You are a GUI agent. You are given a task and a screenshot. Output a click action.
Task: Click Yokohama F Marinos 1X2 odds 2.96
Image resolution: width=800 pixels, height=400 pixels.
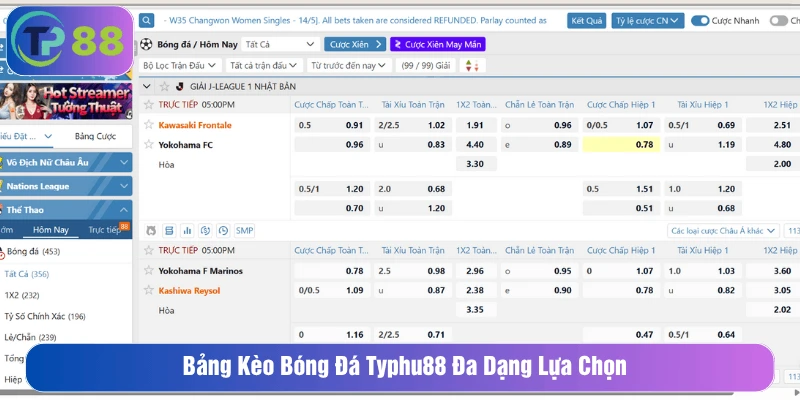(476, 271)
